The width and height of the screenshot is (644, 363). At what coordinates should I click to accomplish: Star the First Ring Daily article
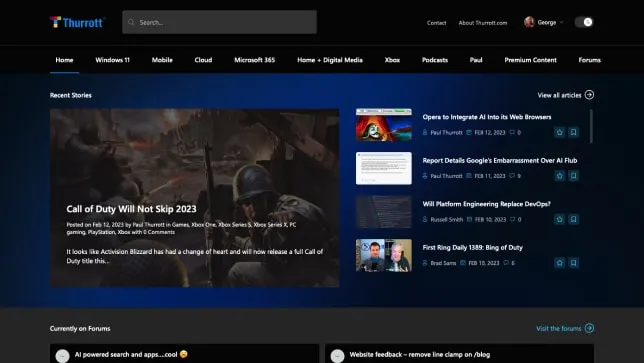pyautogui.click(x=559, y=263)
